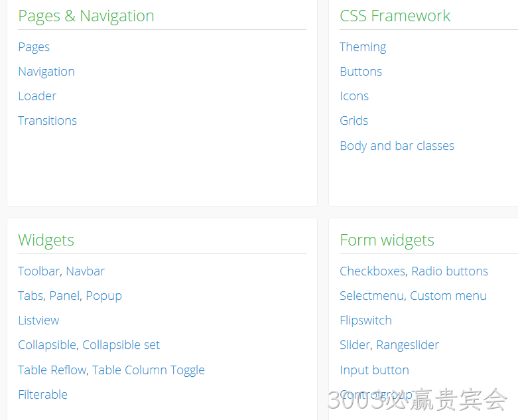Open the Rangeslider link

[408, 345]
